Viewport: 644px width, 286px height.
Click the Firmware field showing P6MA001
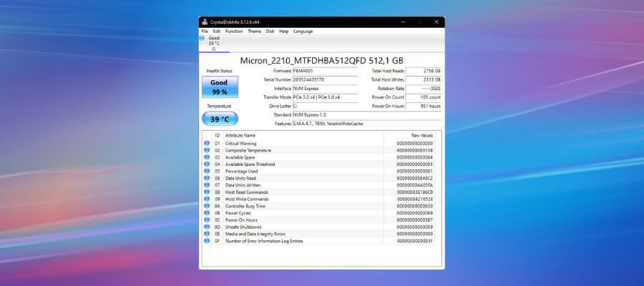click(325, 71)
